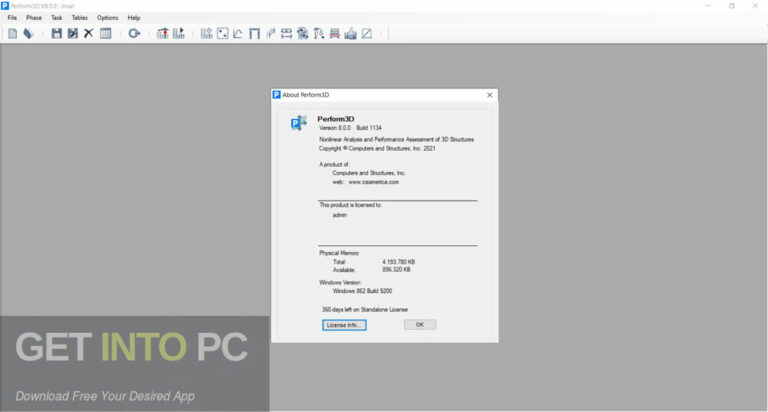The height and width of the screenshot is (412, 768).
Task: Open the Task menu
Action: click(57, 18)
